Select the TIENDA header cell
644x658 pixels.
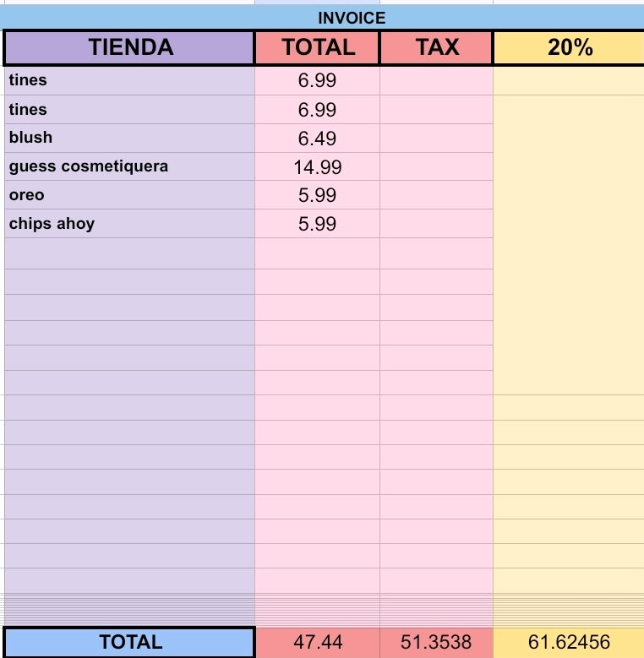(129, 47)
